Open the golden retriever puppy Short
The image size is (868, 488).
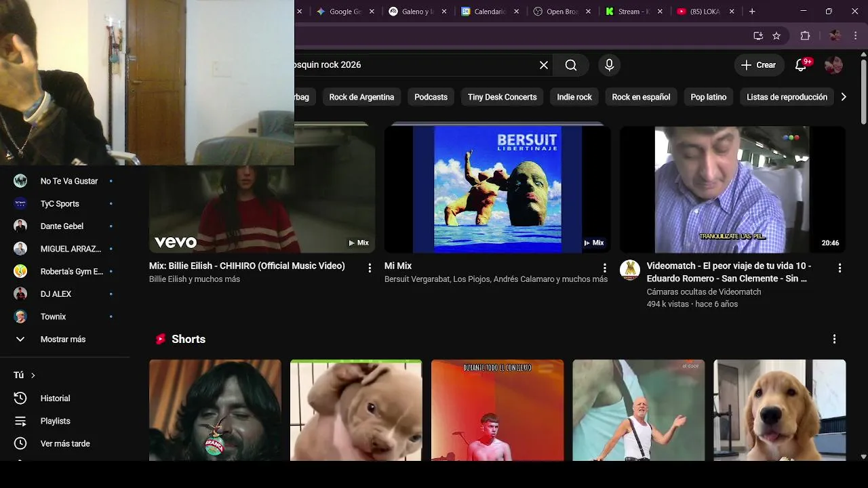pos(780,410)
